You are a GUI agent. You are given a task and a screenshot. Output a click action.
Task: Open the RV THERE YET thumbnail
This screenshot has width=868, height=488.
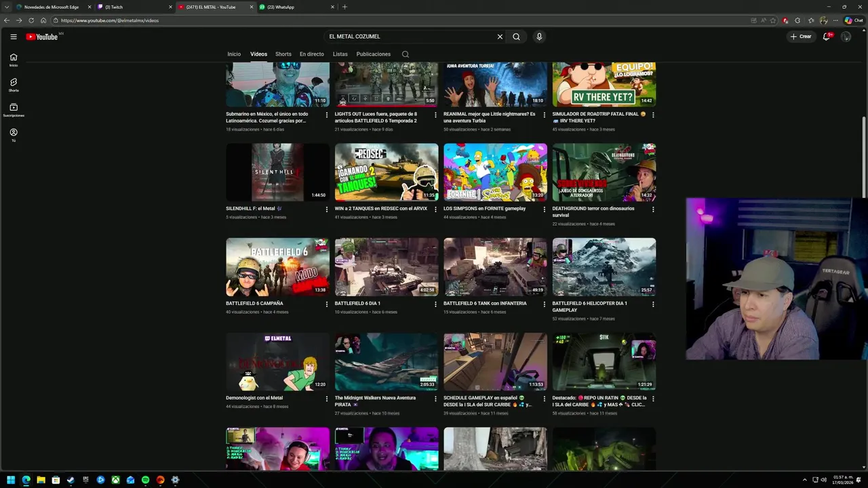point(604,84)
